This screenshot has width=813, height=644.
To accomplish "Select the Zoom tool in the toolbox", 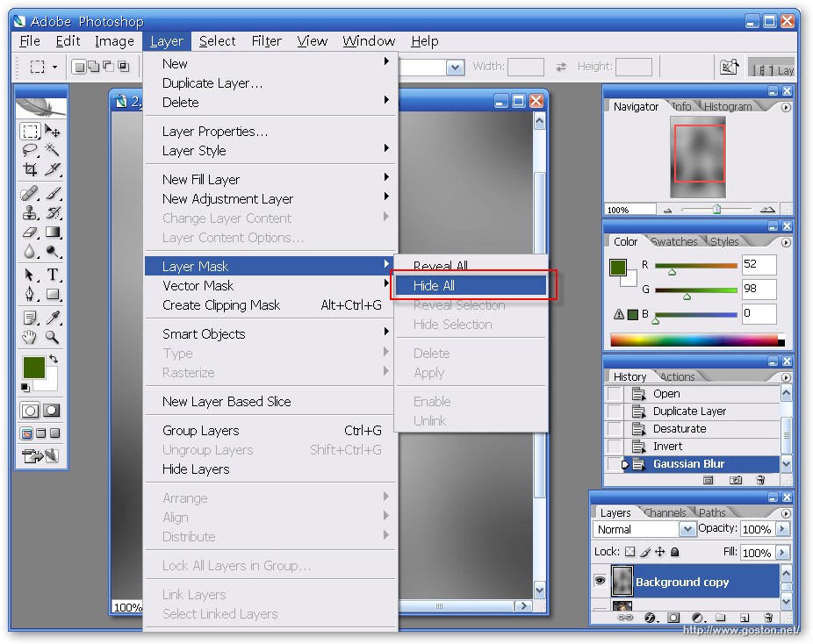I will [52, 337].
